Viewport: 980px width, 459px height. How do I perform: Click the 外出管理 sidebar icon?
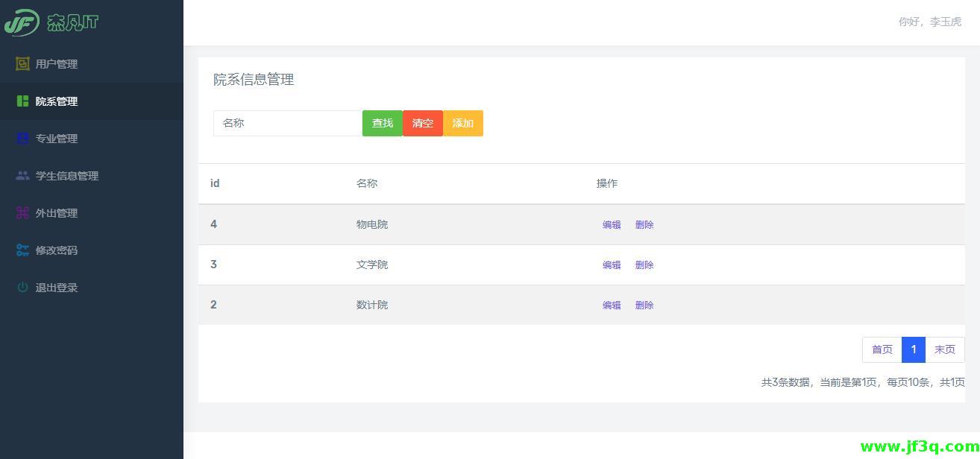pos(22,213)
